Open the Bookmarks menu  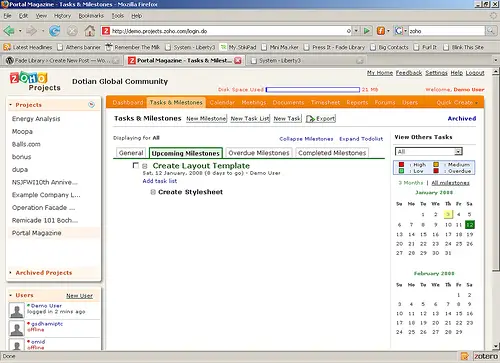tap(91, 16)
